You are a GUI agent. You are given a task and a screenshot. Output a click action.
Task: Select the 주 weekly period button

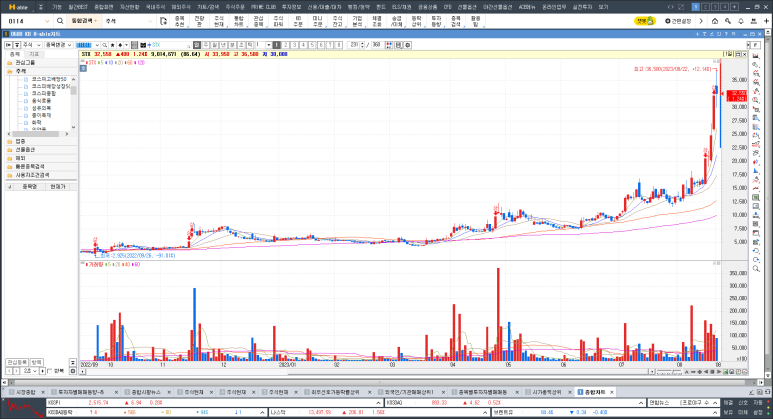click(206, 45)
